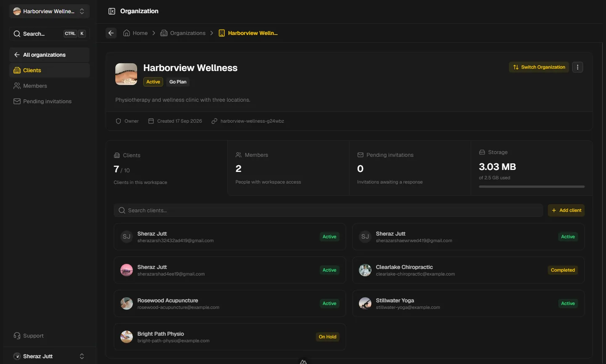Viewport: 606px width, 364px height.
Task: Open the Stillwater Yoga client card
Action: 468,303
